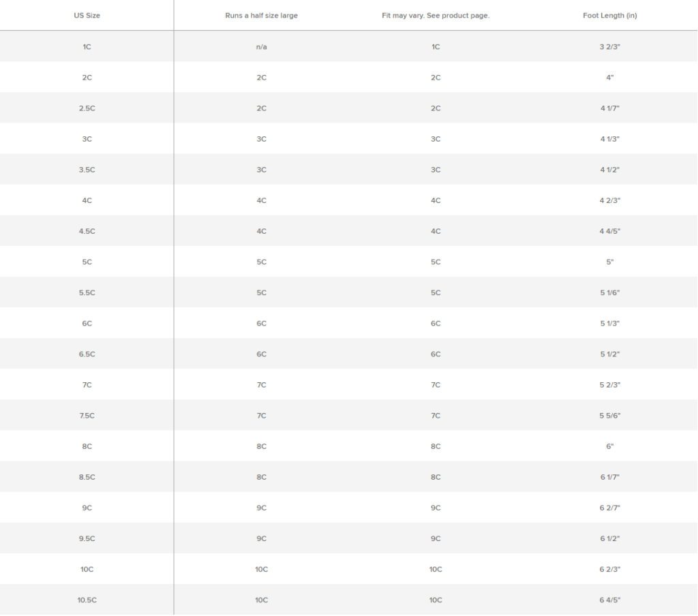Click the Runs a half size large header
This screenshot has width=698, height=616.
point(261,16)
